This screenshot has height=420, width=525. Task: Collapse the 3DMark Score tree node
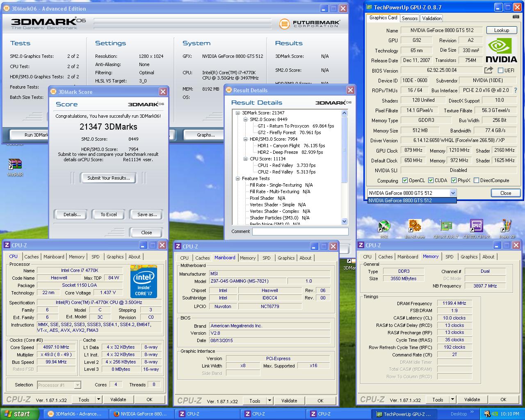pyautogui.click(x=238, y=113)
